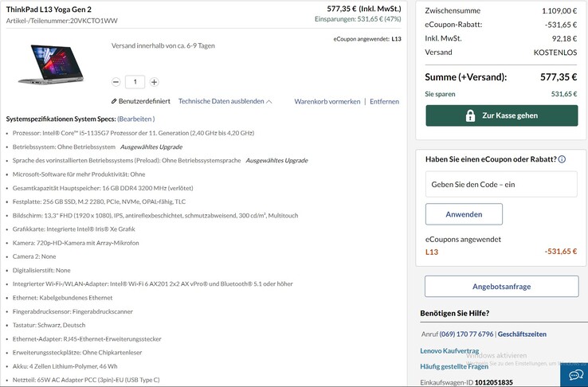Click the Zur Kasse gehen button
The image size is (588, 387).
(501, 115)
